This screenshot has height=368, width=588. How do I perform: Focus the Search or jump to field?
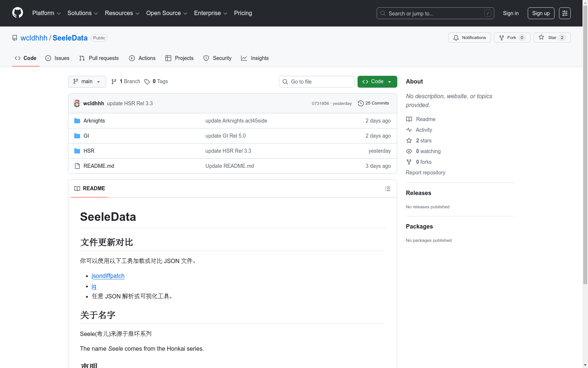[435, 13]
